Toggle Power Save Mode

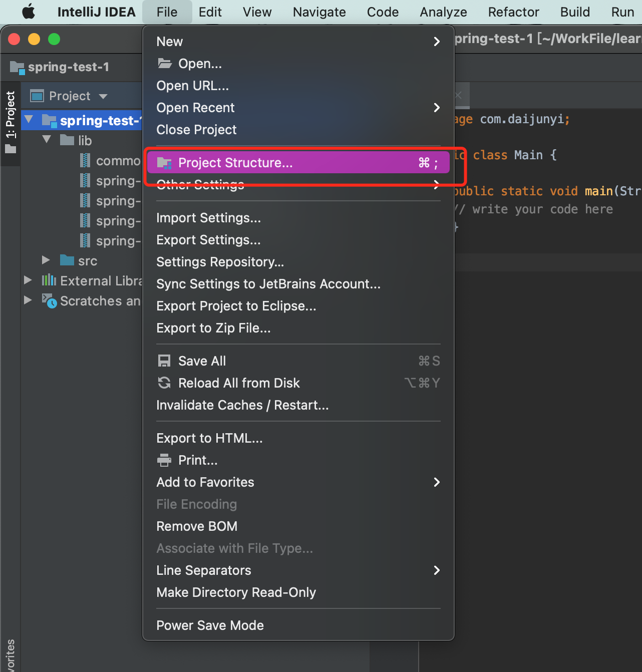tap(298, 625)
